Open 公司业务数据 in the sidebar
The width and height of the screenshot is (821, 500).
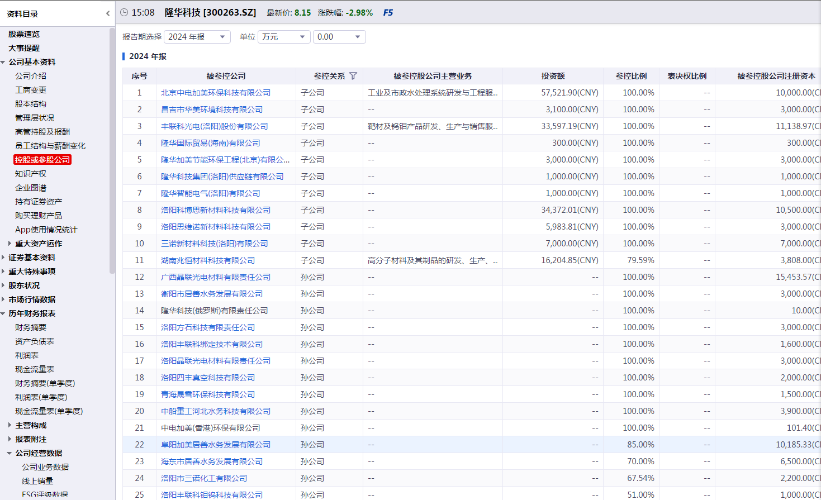point(45,467)
